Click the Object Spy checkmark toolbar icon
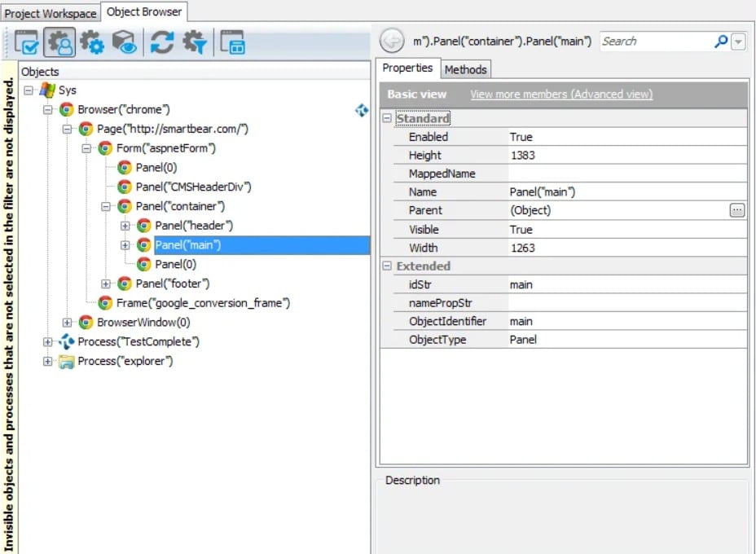Image resolution: width=756 pixels, height=554 pixels. pyautogui.click(x=27, y=42)
